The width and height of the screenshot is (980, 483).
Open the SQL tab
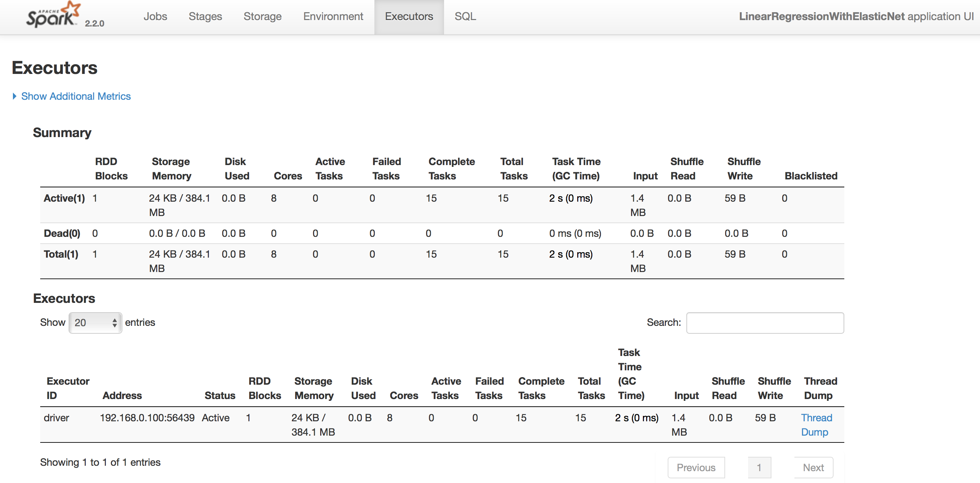(465, 17)
